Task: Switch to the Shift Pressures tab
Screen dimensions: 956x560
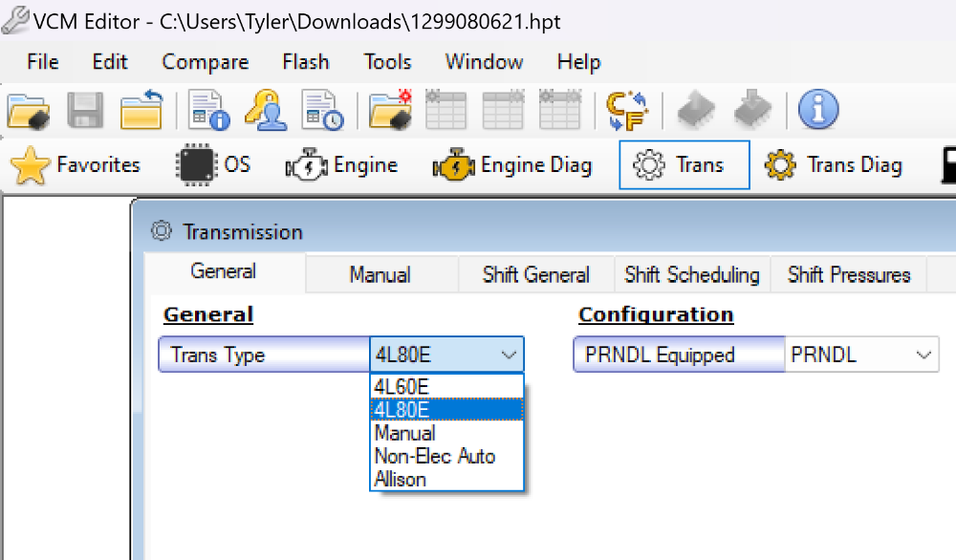Action: [x=848, y=275]
